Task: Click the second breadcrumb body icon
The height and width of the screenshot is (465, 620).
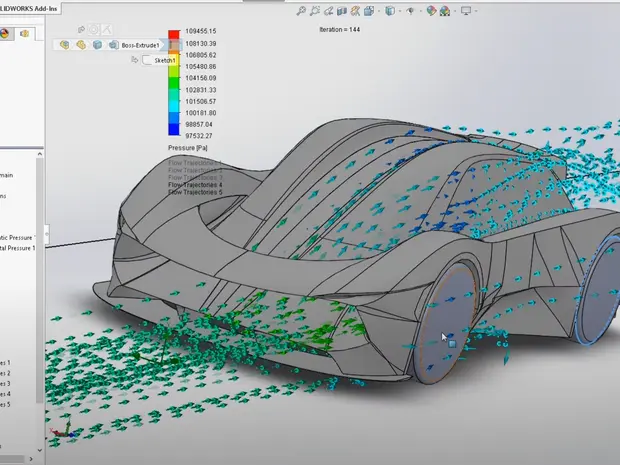Action: point(81,45)
